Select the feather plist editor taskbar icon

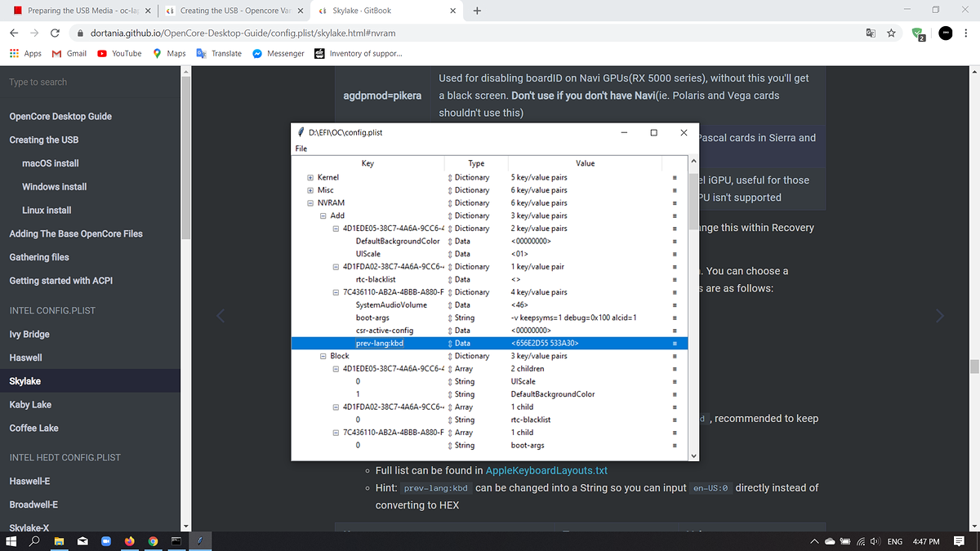pyautogui.click(x=200, y=541)
